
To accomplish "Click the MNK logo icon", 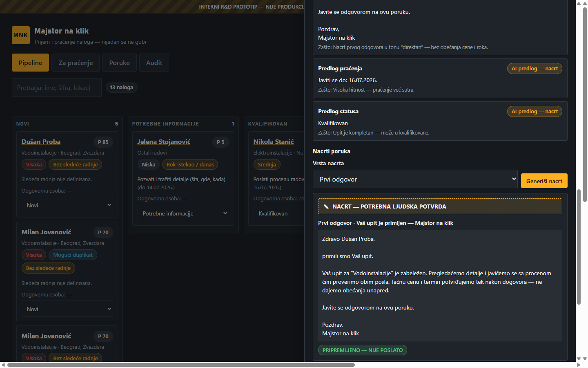I will 21,35.
